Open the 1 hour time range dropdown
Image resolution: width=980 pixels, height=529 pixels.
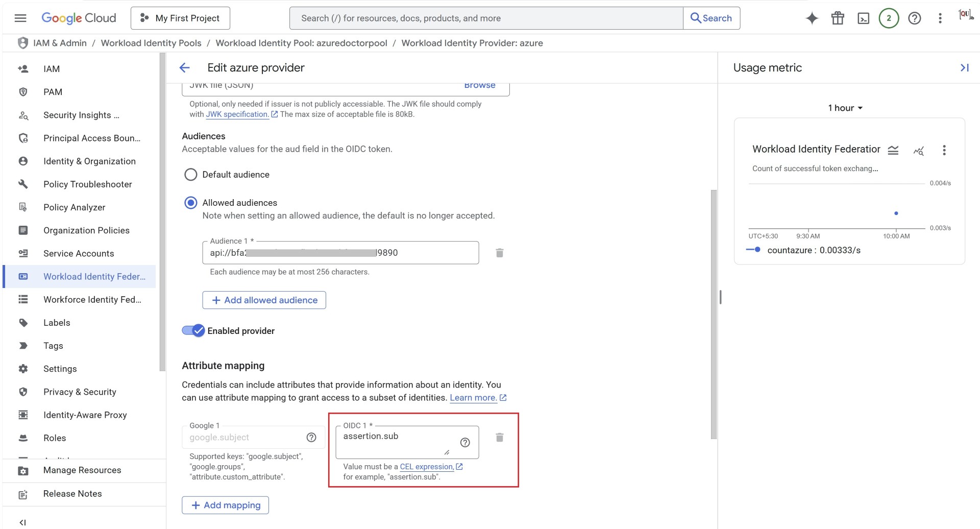coord(845,108)
